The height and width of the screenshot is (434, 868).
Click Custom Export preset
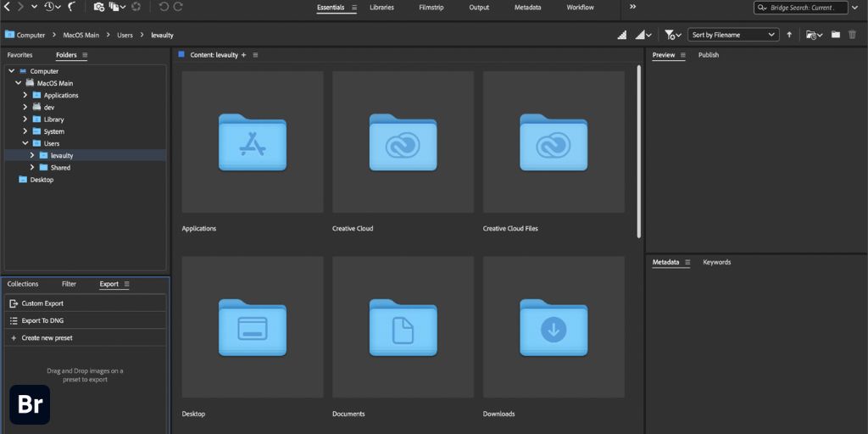(x=86, y=303)
